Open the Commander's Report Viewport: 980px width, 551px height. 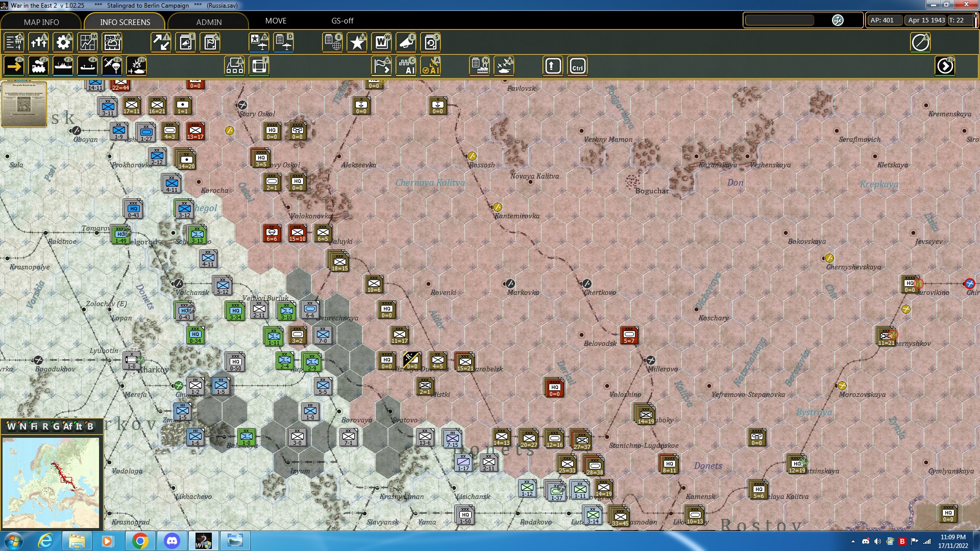332,42
